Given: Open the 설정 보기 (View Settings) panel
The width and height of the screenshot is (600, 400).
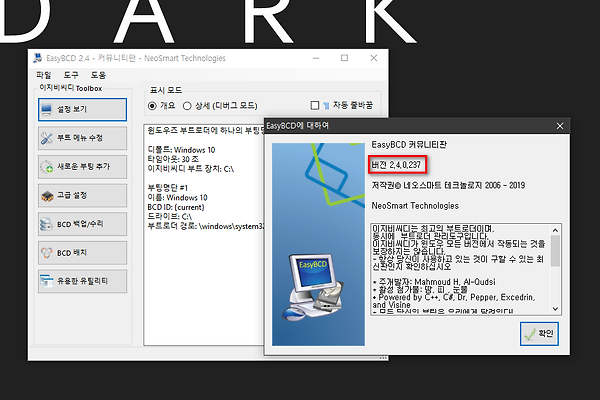Looking at the screenshot, I should coord(83,109).
